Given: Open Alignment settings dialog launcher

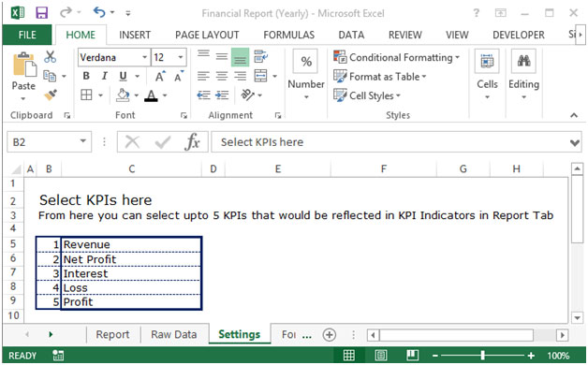Looking at the screenshot, I should point(278,116).
